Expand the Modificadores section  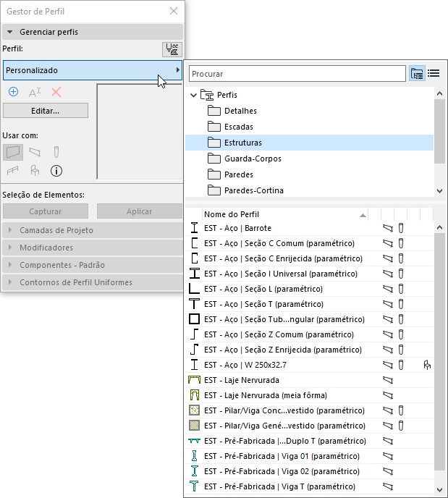93,248
